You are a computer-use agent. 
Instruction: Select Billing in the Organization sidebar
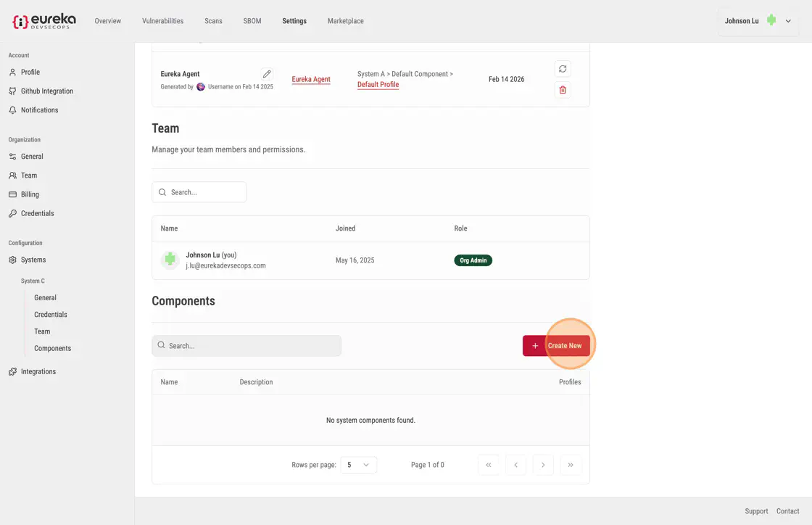(x=30, y=194)
